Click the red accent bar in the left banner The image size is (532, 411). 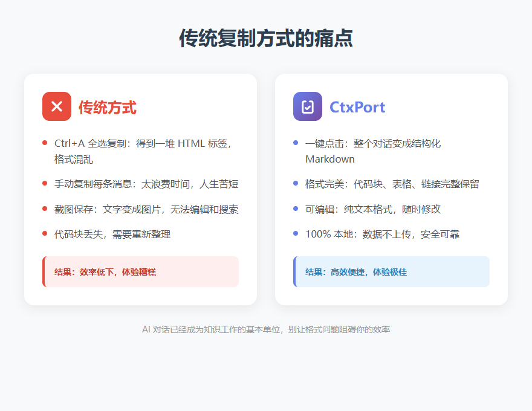click(x=44, y=271)
